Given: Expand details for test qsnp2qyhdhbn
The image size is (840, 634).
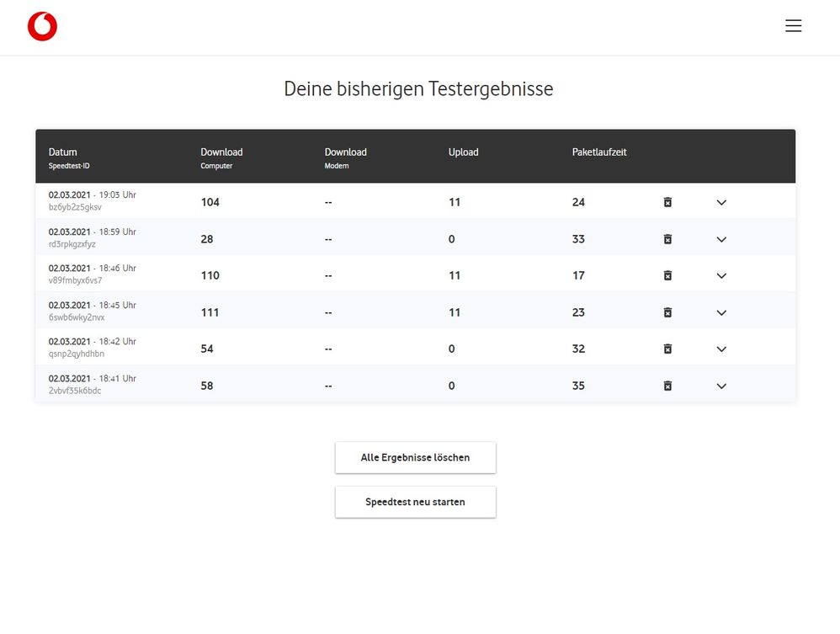Looking at the screenshot, I should [721, 349].
